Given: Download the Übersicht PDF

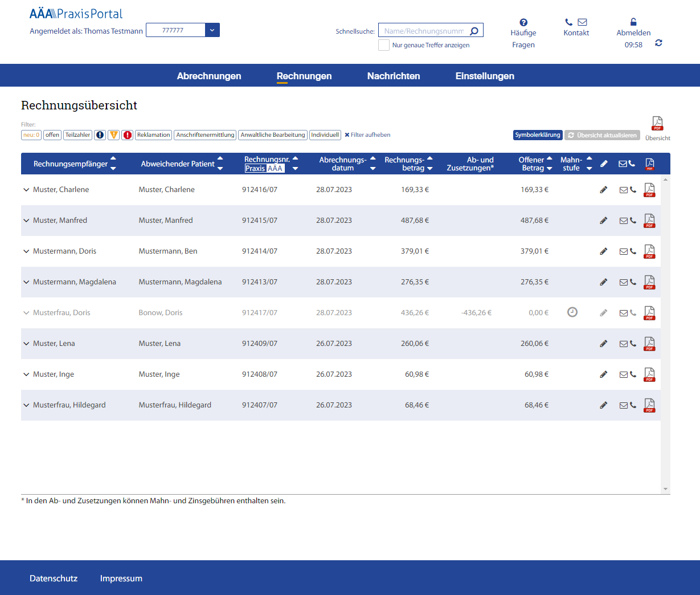Looking at the screenshot, I should coord(657,124).
